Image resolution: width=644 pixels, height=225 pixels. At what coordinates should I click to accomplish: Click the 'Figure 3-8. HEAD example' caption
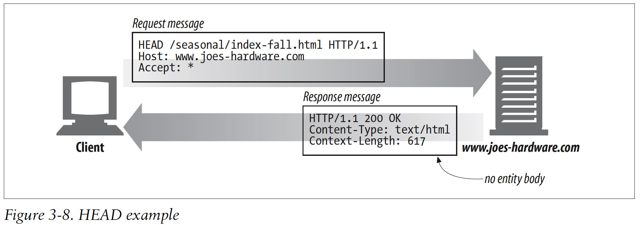(x=92, y=215)
